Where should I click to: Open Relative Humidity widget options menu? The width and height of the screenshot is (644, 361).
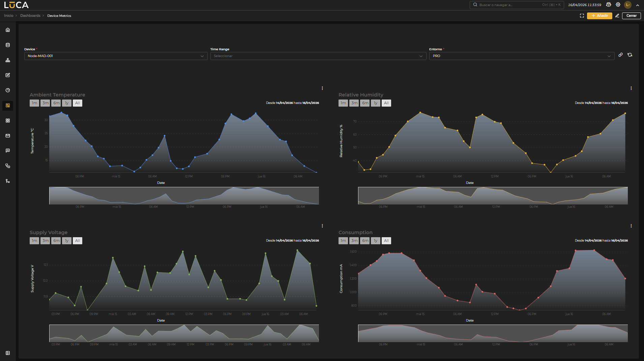631,88
